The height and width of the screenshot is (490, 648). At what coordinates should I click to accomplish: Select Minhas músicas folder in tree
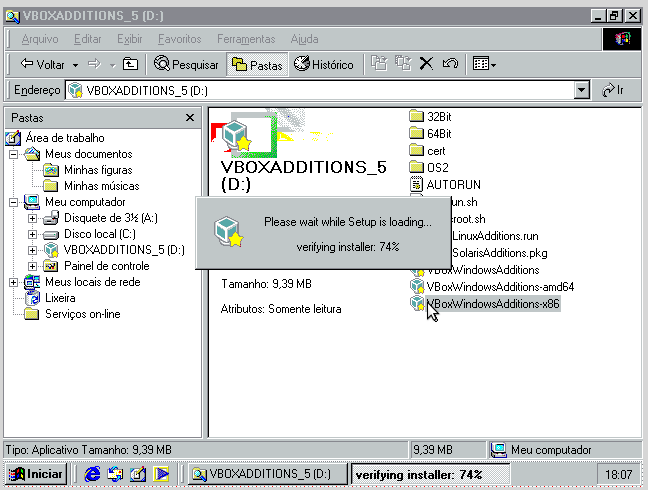(x=101, y=186)
